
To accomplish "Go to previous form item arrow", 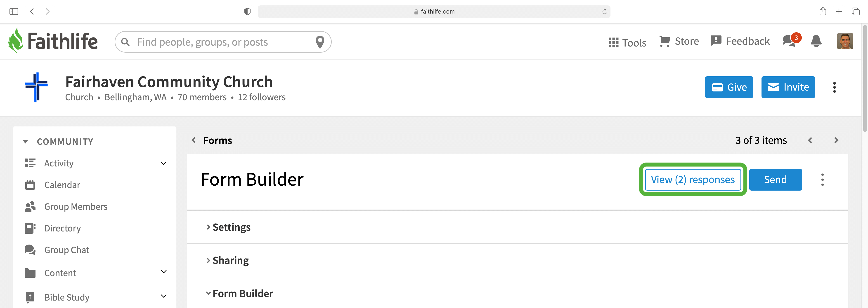I will [810, 140].
